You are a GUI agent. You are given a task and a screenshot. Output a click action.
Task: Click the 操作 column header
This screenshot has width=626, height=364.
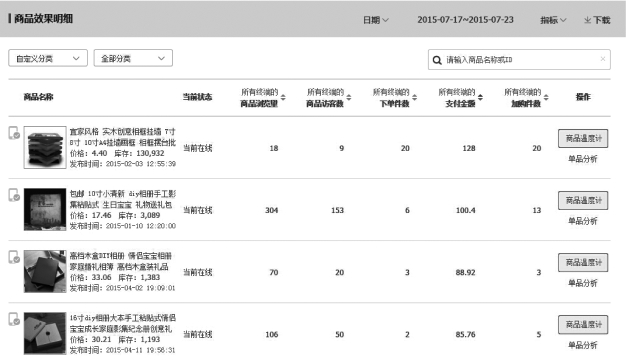coord(583,97)
